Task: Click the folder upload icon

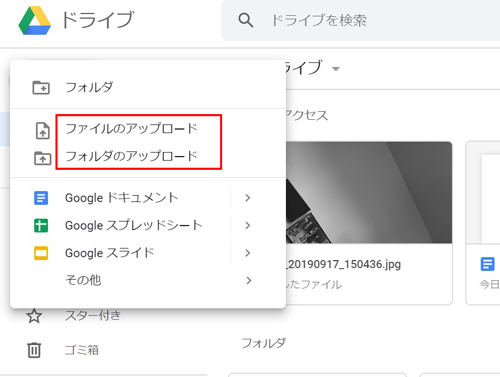Action: click(43, 158)
